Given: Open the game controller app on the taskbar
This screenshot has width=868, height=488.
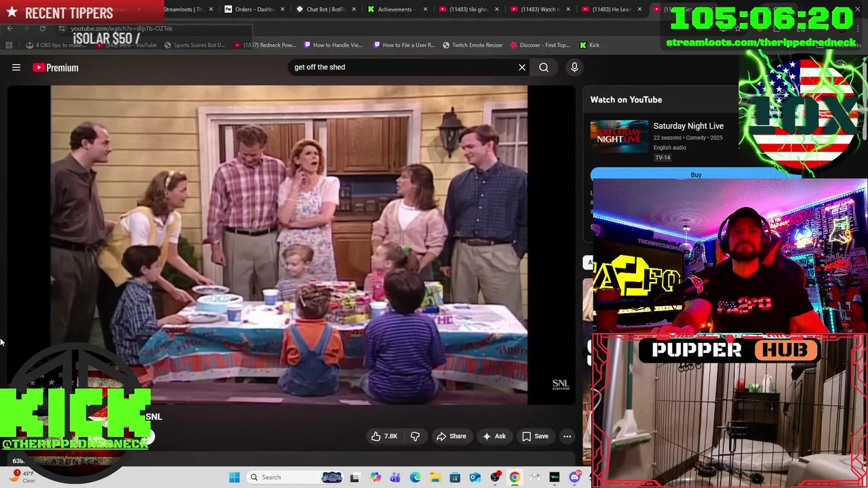Looking at the screenshot, I should 535,477.
